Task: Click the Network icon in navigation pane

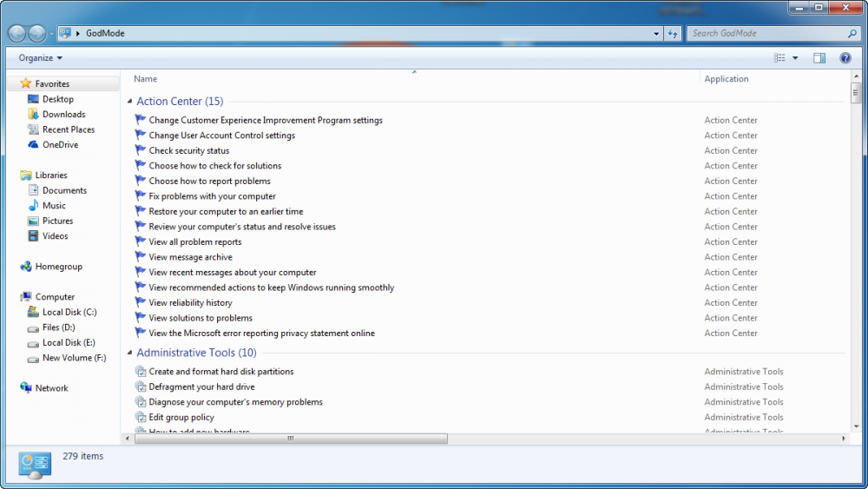Action: (26, 388)
